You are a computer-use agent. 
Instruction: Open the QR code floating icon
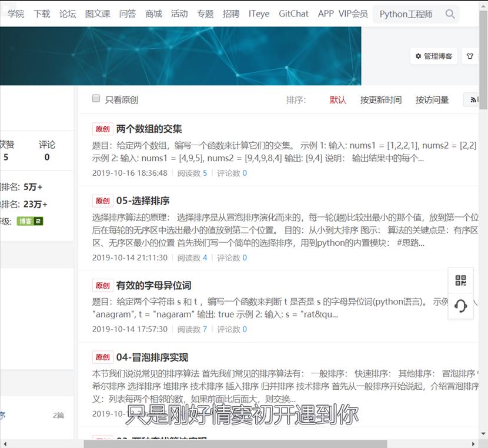pos(461,280)
